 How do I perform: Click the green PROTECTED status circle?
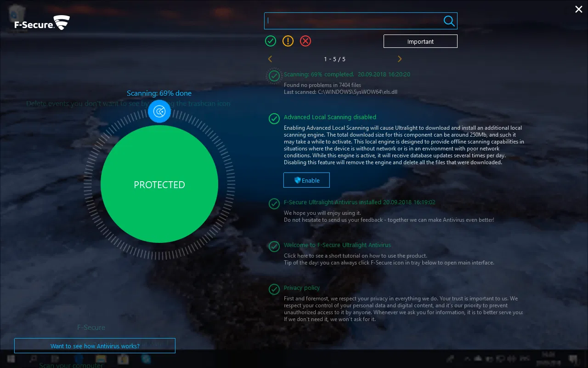click(159, 184)
